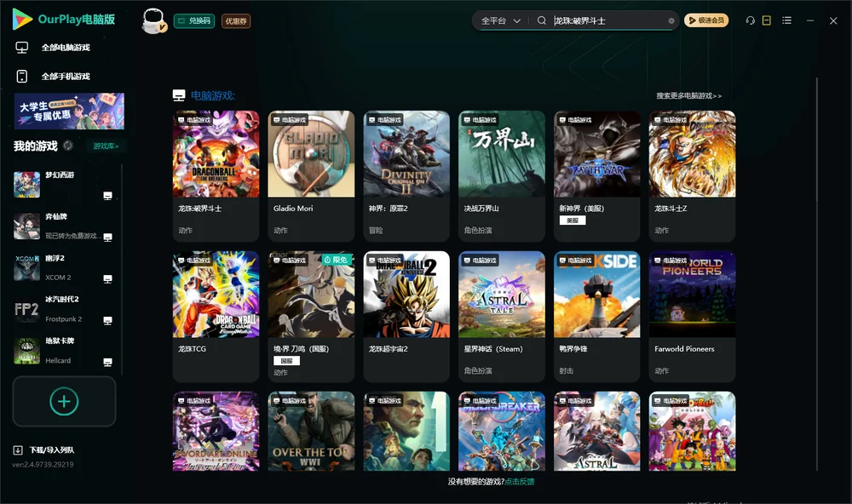Open the 境·界 刀鸣 (国服) game card
This screenshot has width=852, height=504.
tap(311, 317)
